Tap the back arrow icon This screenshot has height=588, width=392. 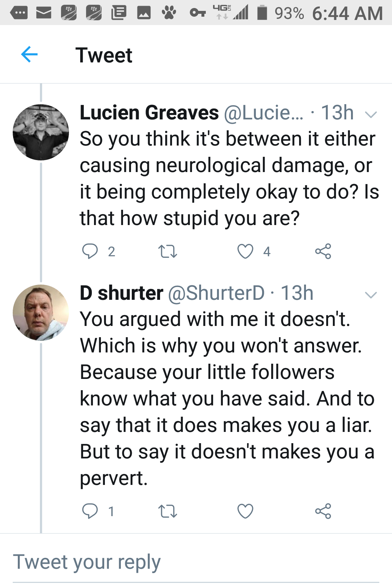[29, 55]
